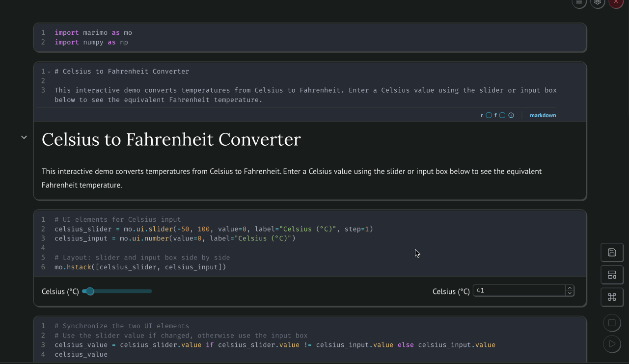Toggle app view layout icon
Screen dimensions: 629x364
click(x=612, y=275)
